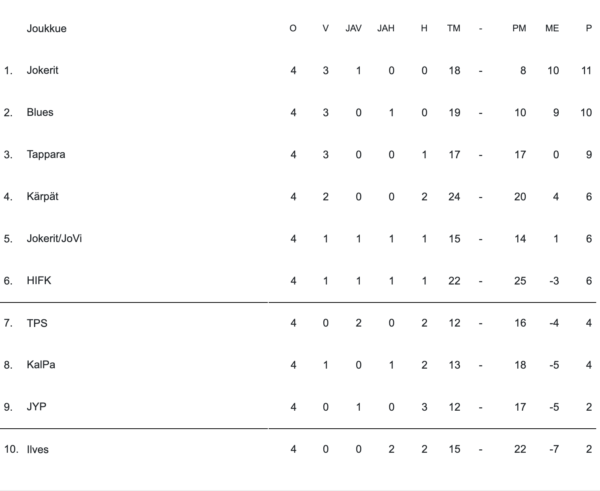The width and height of the screenshot is (600, 491).
Task: Click the JAH column header
Action: (386, 28)
